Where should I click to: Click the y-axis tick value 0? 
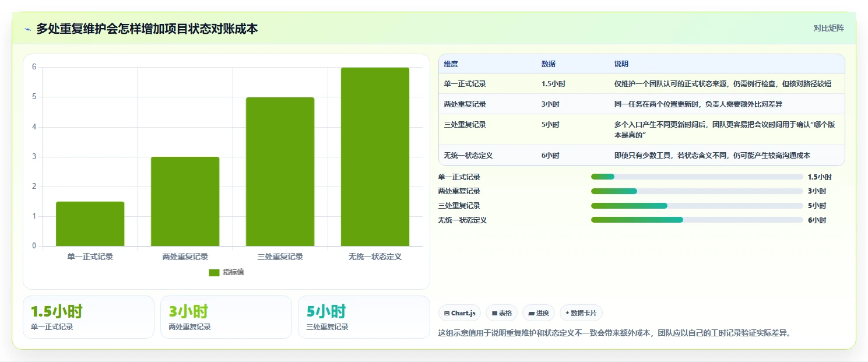pyautogui.click(x=34, y=246)
